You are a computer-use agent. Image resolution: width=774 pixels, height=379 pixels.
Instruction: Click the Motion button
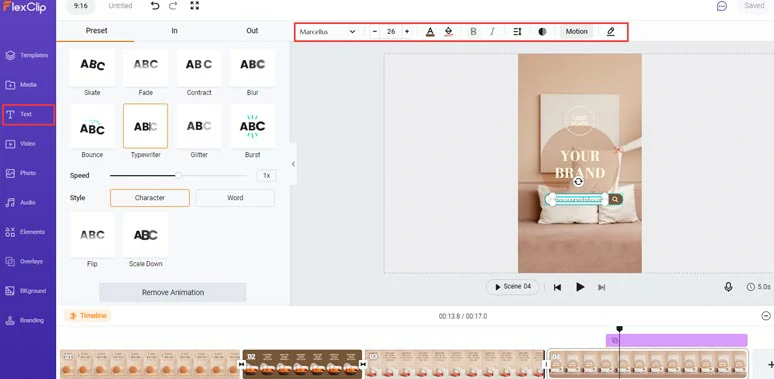click(x=577, y=32)
